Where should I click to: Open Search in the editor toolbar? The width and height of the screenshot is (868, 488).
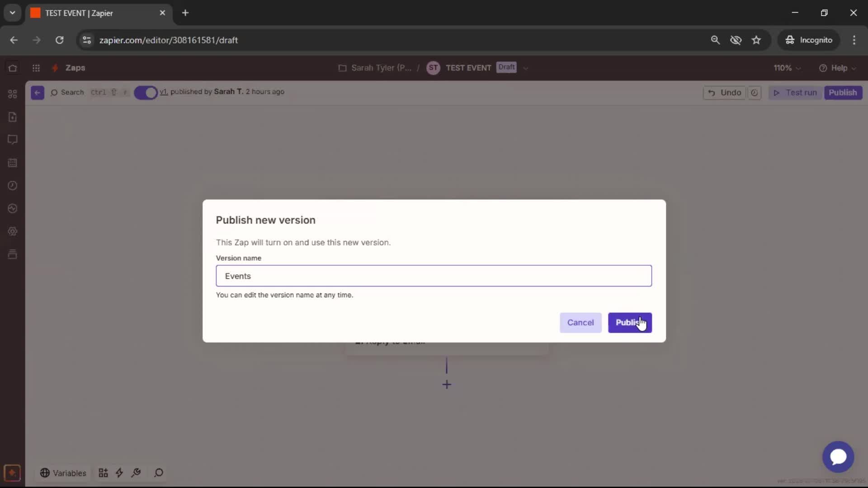click(x=67, y=92)
